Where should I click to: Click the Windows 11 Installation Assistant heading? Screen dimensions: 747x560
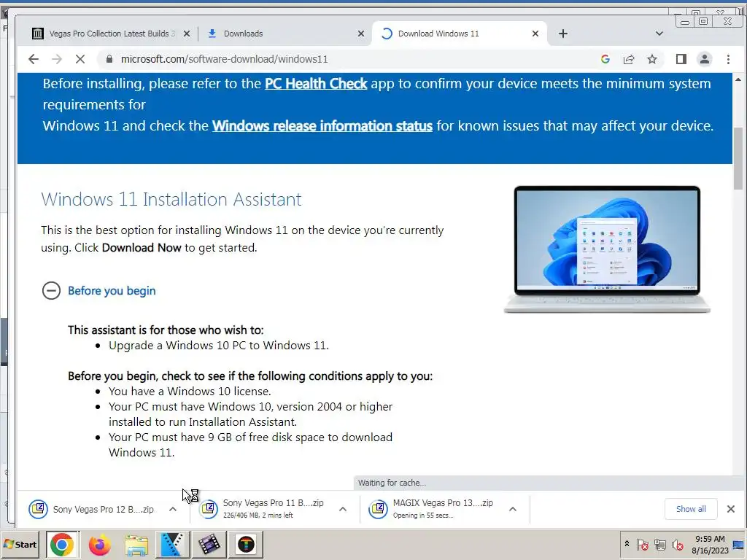coord(171,199)
